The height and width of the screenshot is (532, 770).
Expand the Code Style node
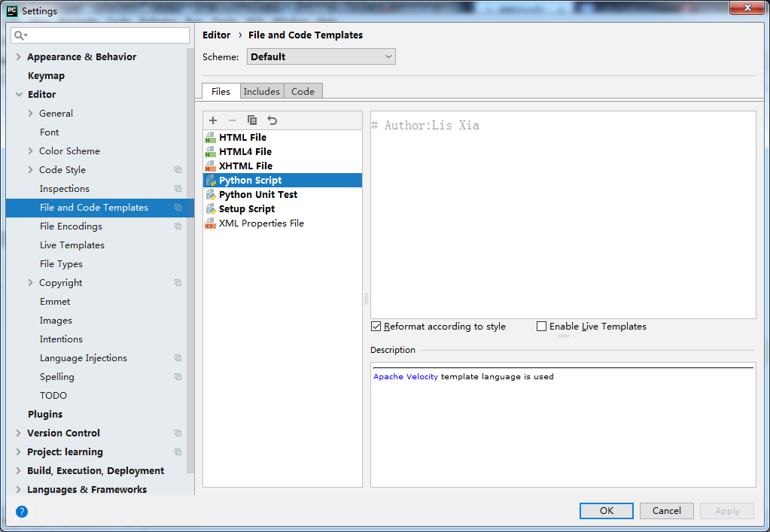[x=30, y=170]
